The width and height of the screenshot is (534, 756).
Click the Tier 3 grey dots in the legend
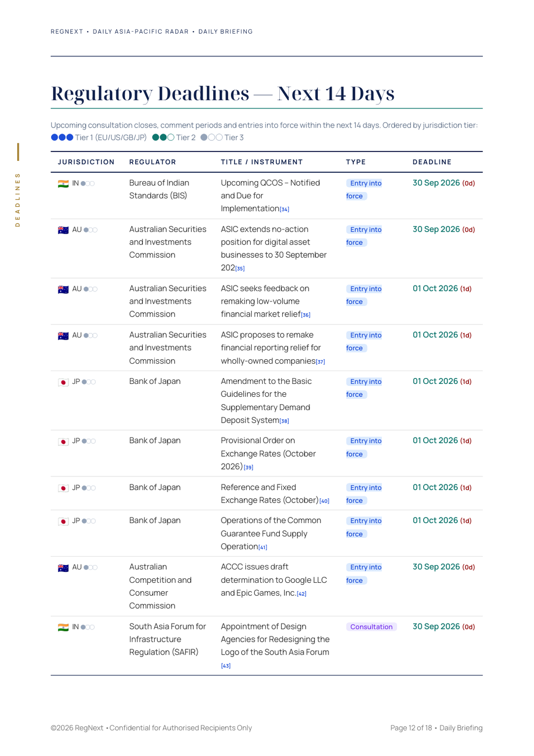212,138
